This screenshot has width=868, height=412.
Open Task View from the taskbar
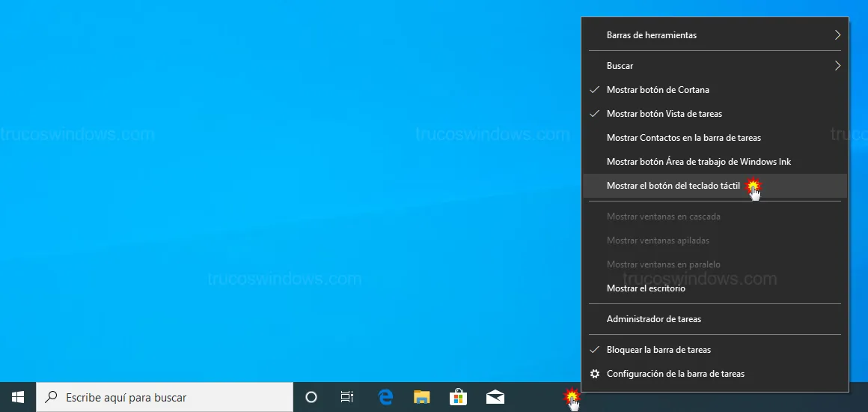(x=347, y=397)
